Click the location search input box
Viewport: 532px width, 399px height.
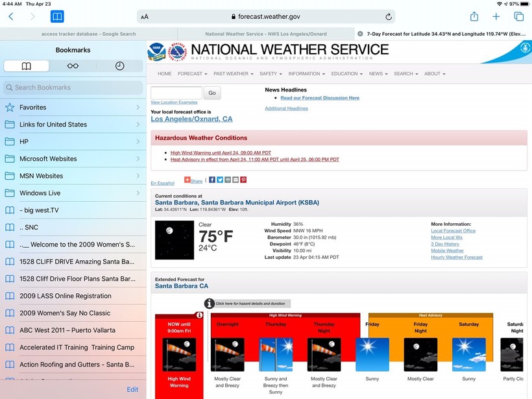tap(176, 93)
